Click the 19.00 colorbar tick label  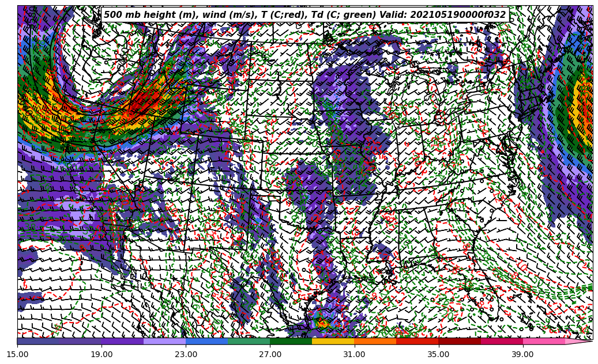coord(101,354)
